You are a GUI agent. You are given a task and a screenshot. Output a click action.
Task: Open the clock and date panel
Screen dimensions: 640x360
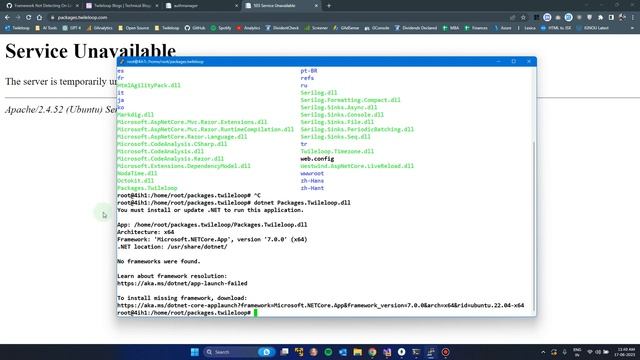pyautogui.click(x=626, y=352)
